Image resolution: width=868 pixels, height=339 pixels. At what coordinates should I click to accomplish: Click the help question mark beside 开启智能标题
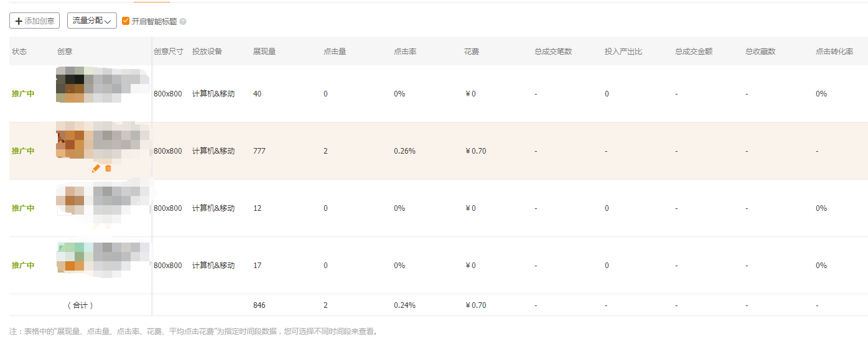tap(183, 21)
